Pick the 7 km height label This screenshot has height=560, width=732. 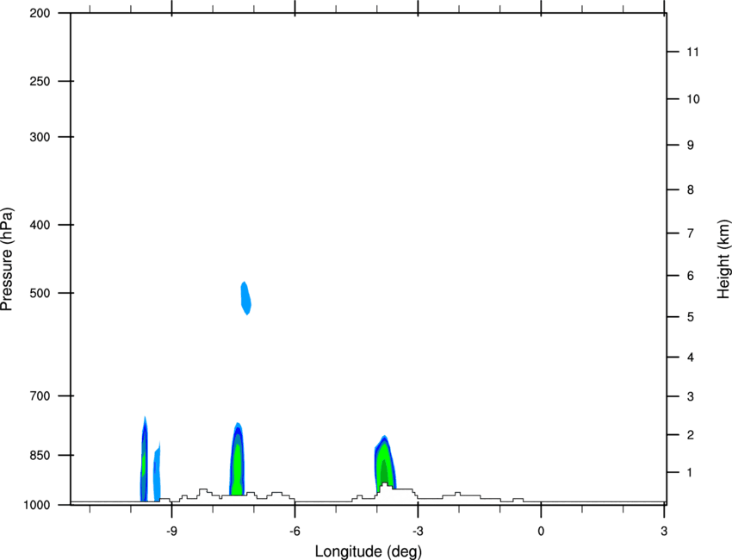pyautogui.click(x=690, y=233)
